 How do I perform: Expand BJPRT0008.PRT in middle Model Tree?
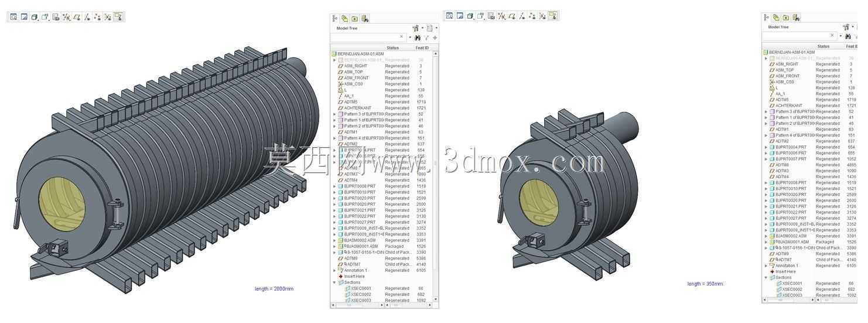[x=334, y=186]
